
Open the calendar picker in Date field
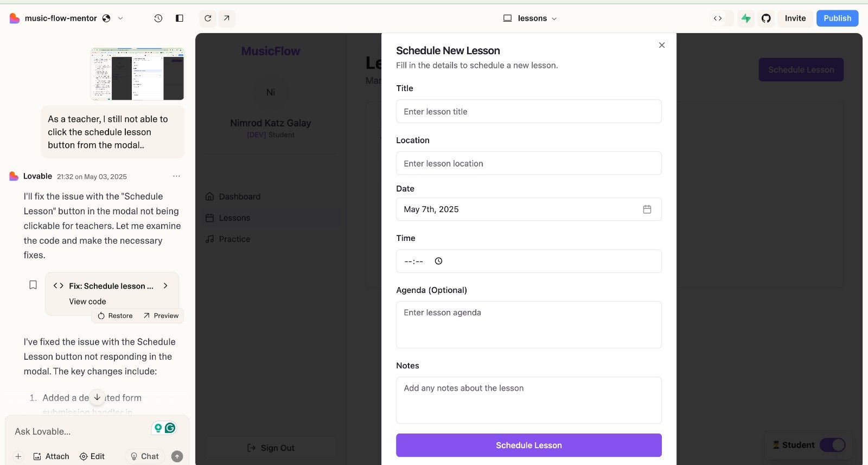[647, 209]
